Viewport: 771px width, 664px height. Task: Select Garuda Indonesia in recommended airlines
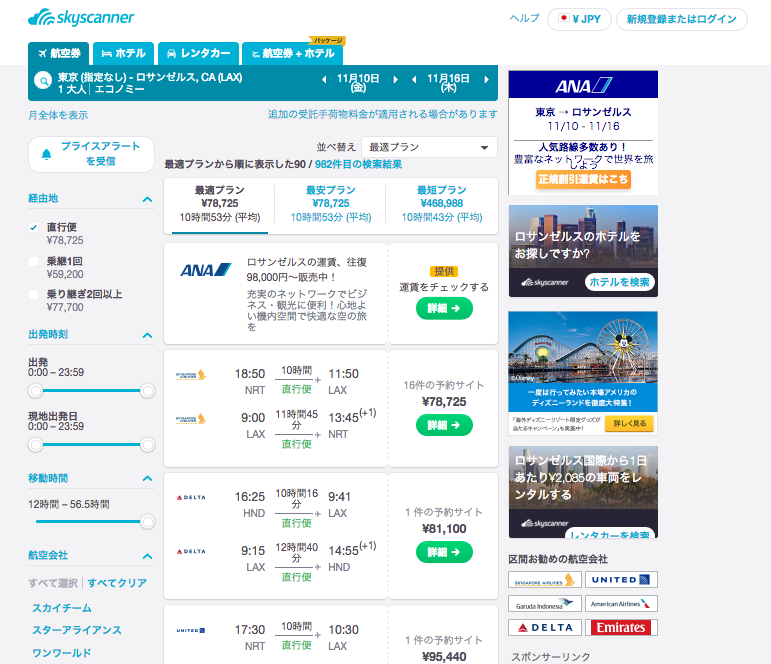click(x=545, y=604)
